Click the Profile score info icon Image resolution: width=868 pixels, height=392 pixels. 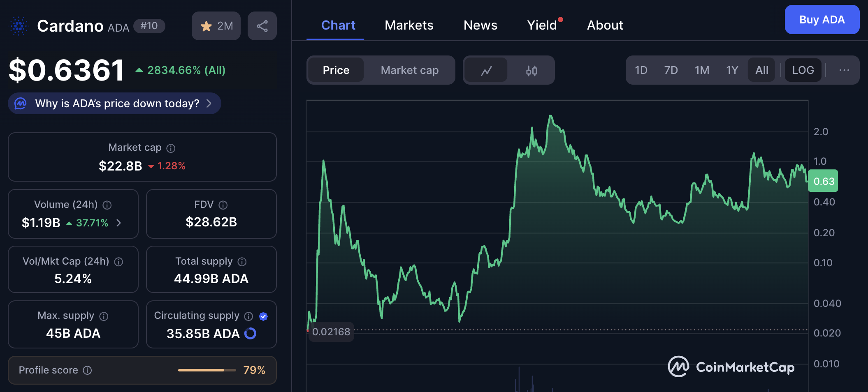[x=87, y=370]
